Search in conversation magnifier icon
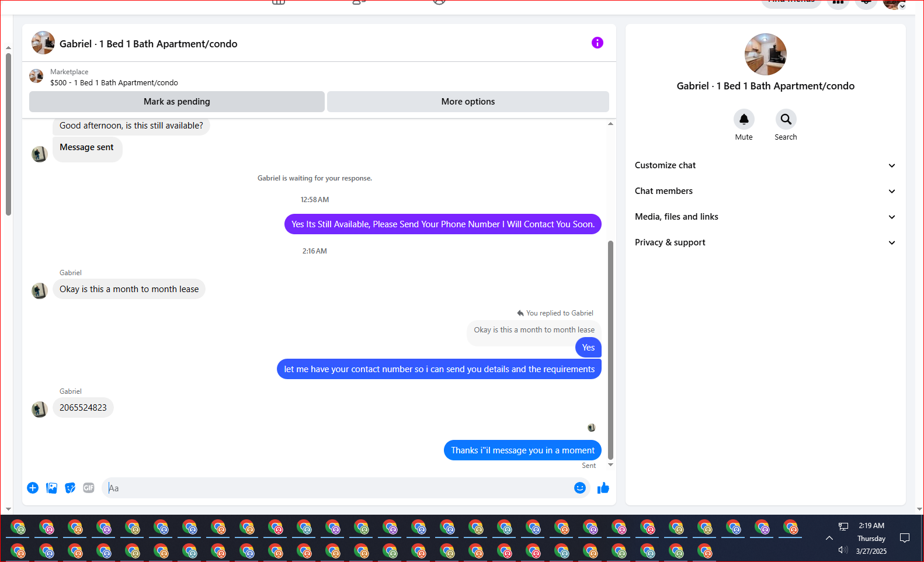This screenshot has height=562, width=924. [x=786, y=119]
